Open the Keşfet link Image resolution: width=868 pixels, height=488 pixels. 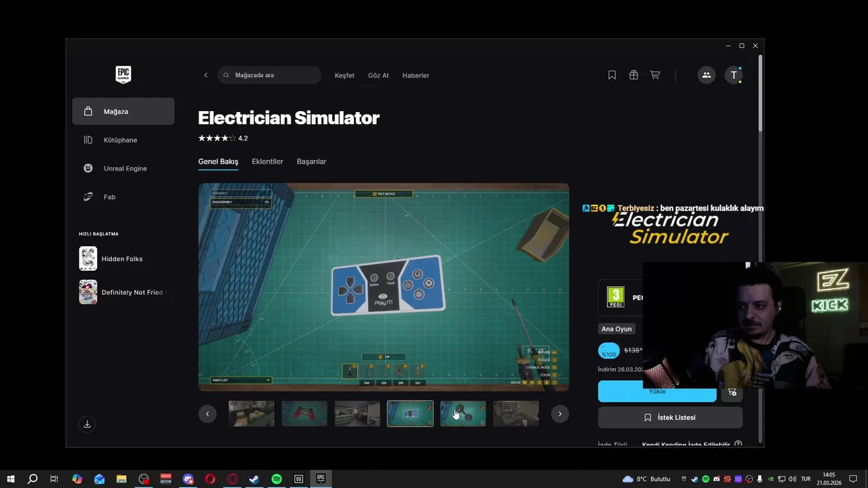point(344,75)
